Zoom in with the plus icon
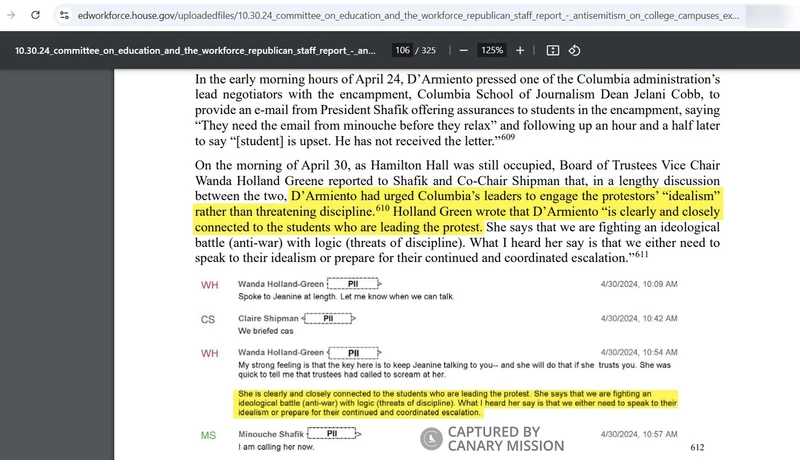 coord(520,50)
